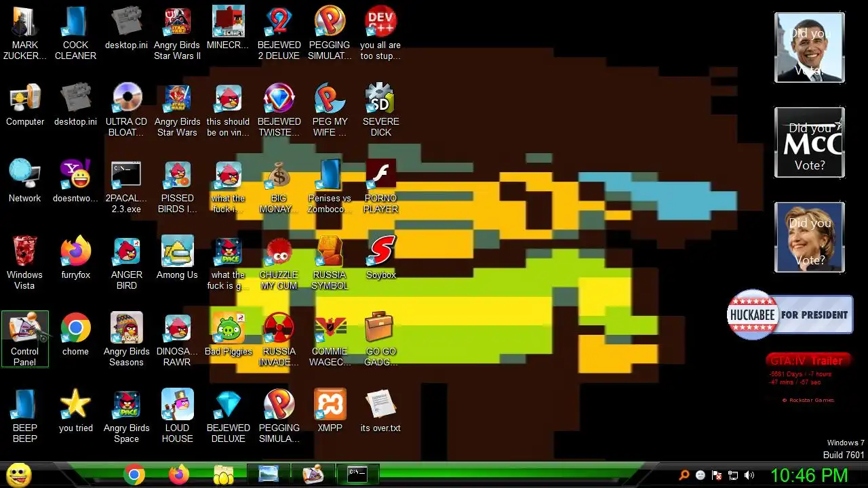This screenshot has width=868, height=488.
Task: Open the Bad Piggies shortcut
Action: pos(228,335)
